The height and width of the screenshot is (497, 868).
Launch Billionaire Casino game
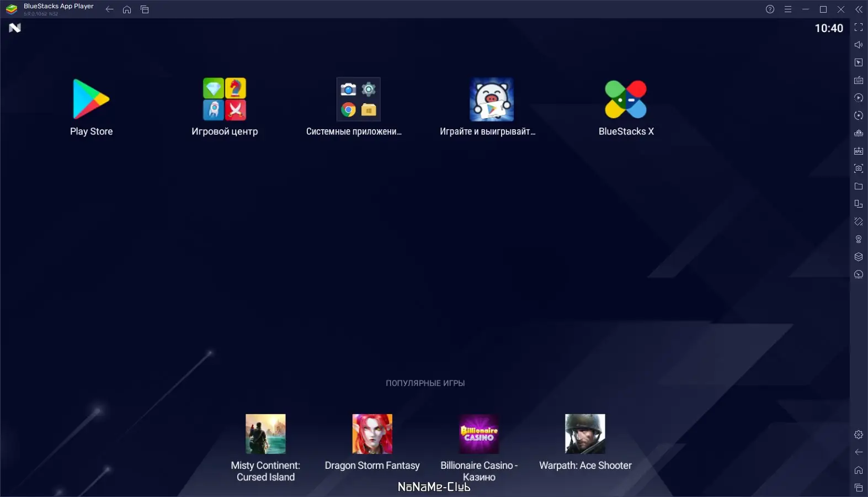[479, 434]
